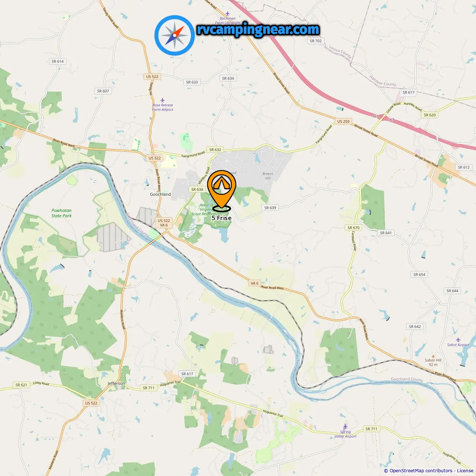Screen dimensions: 476x476
Task: Click the SR 711 shield near Huguenot Trail
Action: click(x=148, y=388)
